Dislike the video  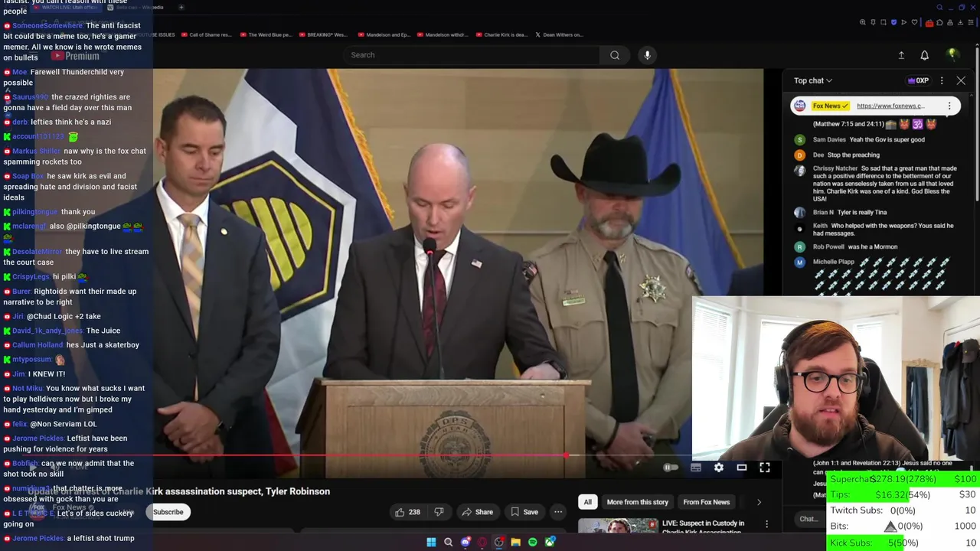[x=439, y=512]
